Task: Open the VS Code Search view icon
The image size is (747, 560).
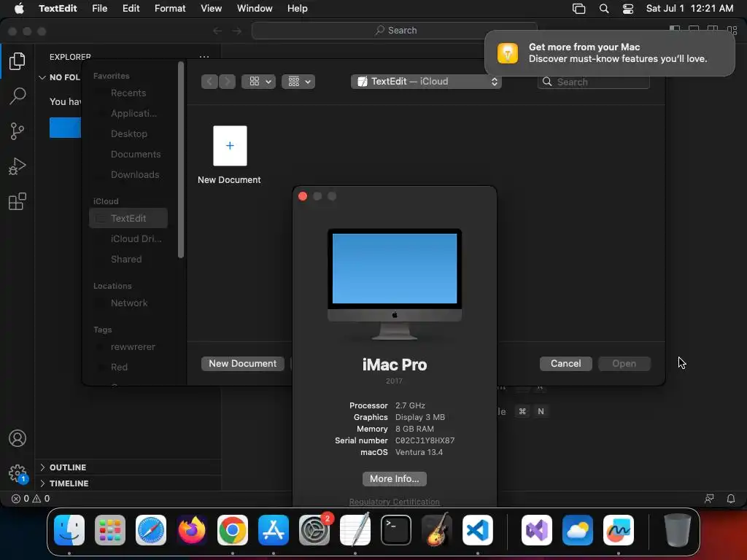Action: 18,96
